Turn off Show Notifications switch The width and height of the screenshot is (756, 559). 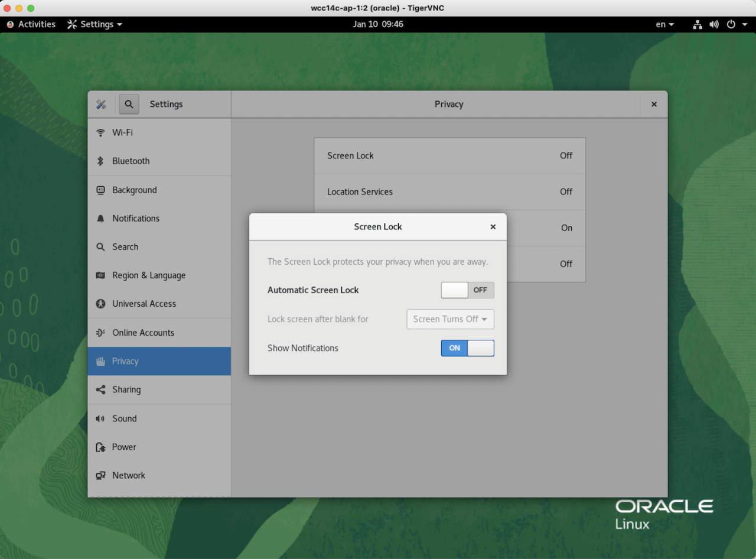coord(467,348)
